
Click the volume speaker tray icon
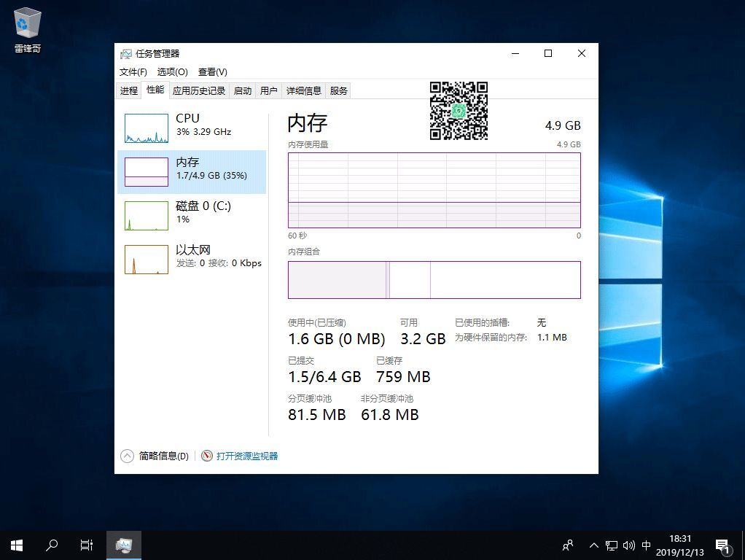628,545
